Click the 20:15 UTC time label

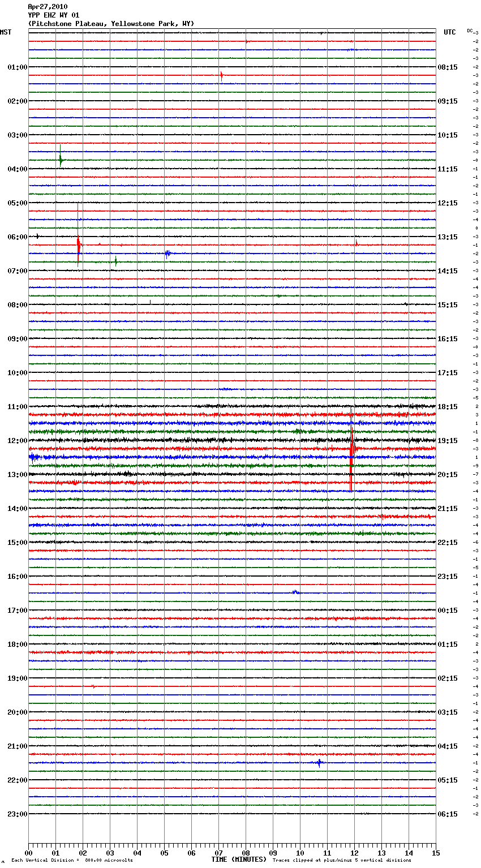point(448,474)
